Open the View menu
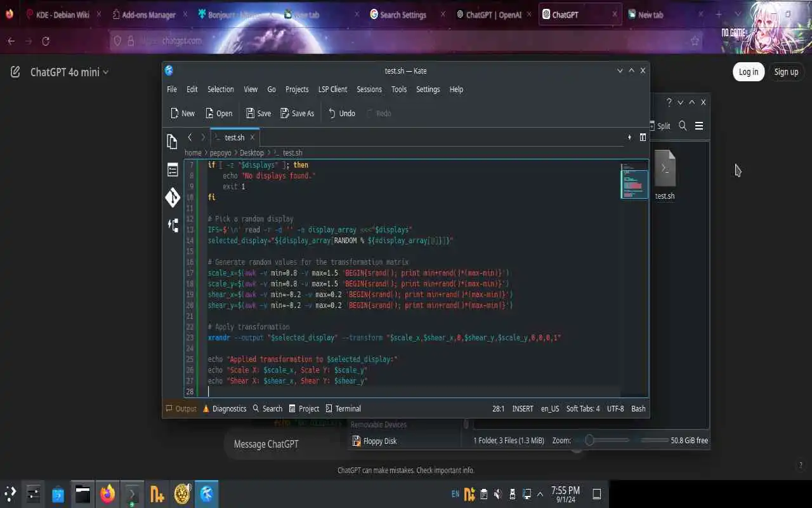This screenshot has height=508, width=812. click(x=251, y=90)
